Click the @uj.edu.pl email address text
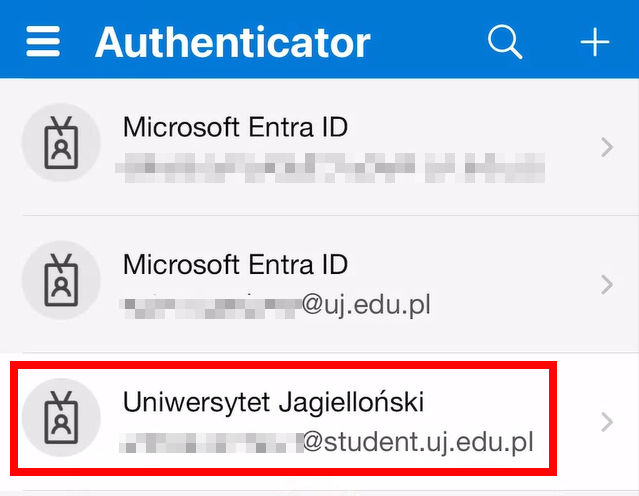 point(275,305)
